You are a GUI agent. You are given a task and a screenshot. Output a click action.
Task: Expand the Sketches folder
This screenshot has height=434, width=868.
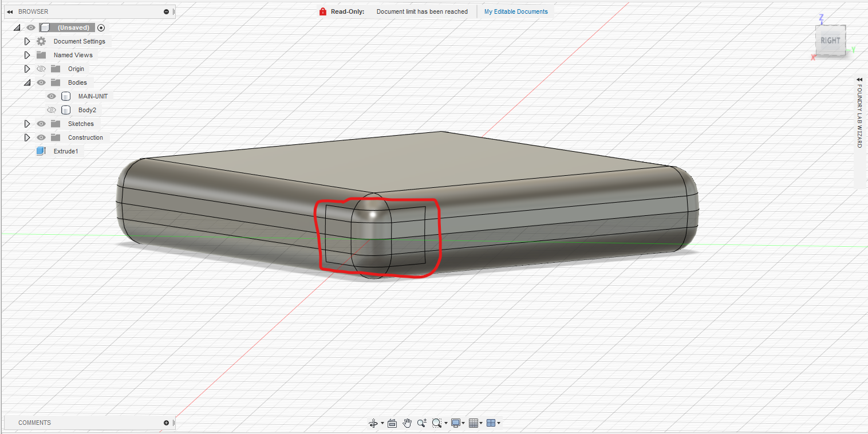point(26,123)
